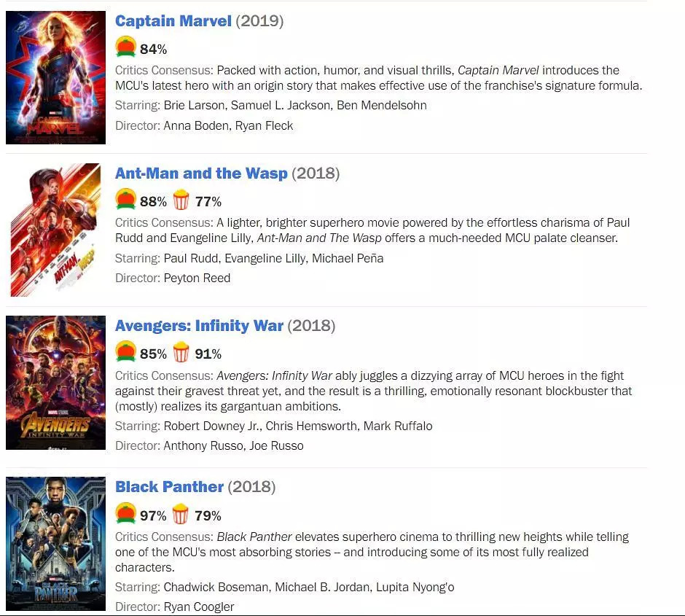Open the Black Panther title link
Image resolution: width=685 pixels, height=616 pixels.
coord(169,487)
